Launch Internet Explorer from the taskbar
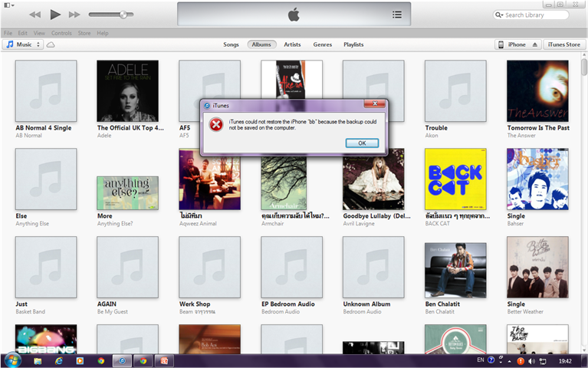The height and width of the screenshot is (368, 588). [x=58, y=361]
